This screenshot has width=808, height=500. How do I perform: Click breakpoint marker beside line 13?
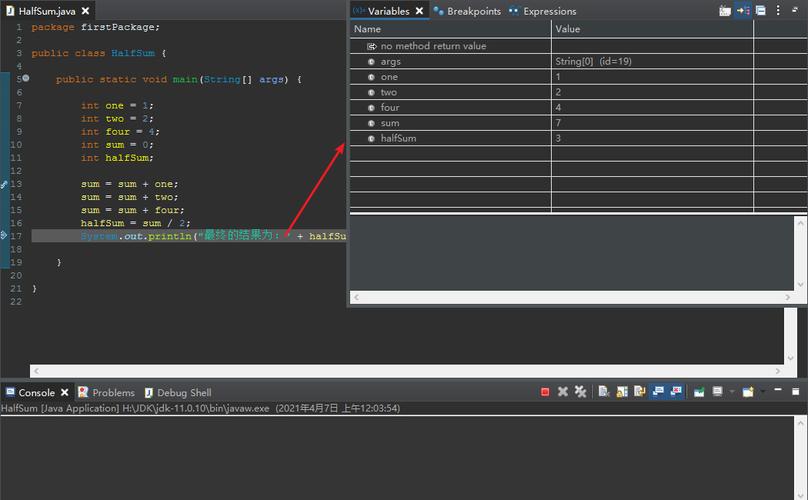(x=4, y=184)
